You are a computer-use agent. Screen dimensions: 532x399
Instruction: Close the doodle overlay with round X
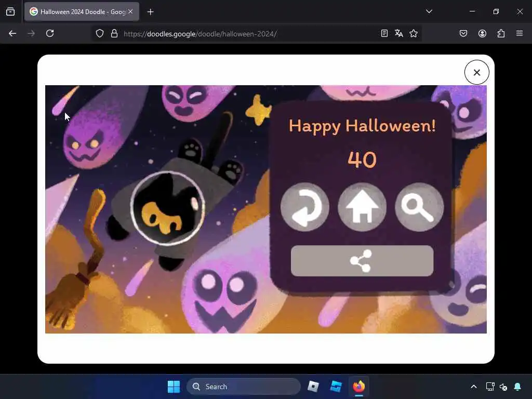pos(477,72)
